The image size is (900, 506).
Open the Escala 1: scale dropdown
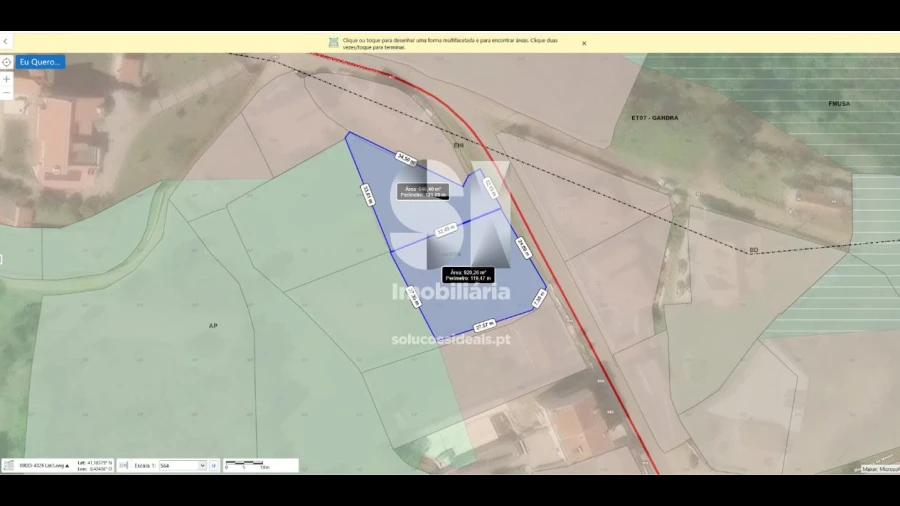[182, 466]
